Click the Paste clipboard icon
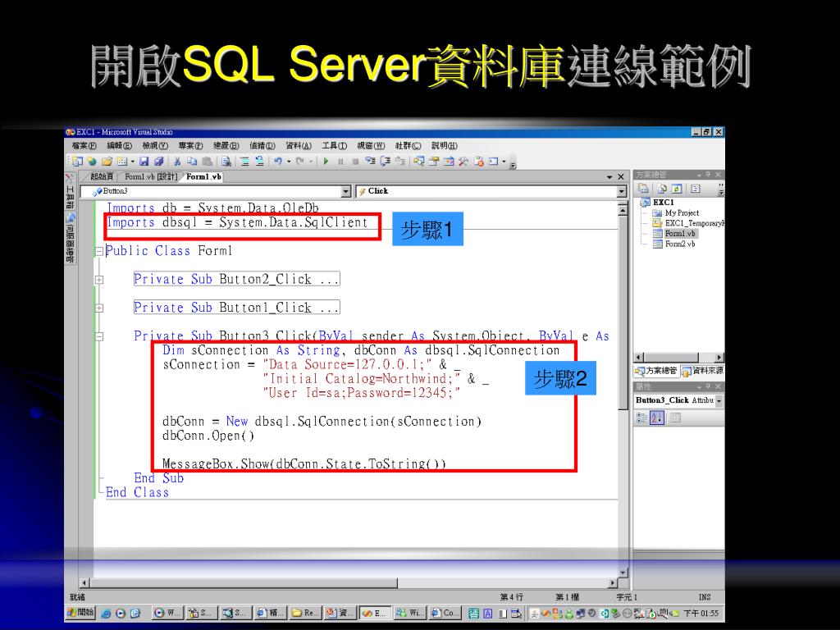Image resolution: width=840 pixels, height=630 pixels. [x=207, y=162]
